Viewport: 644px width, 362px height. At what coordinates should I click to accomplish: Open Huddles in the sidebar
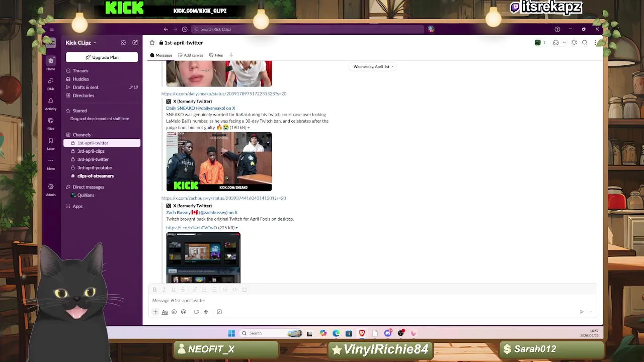[80, 79]
